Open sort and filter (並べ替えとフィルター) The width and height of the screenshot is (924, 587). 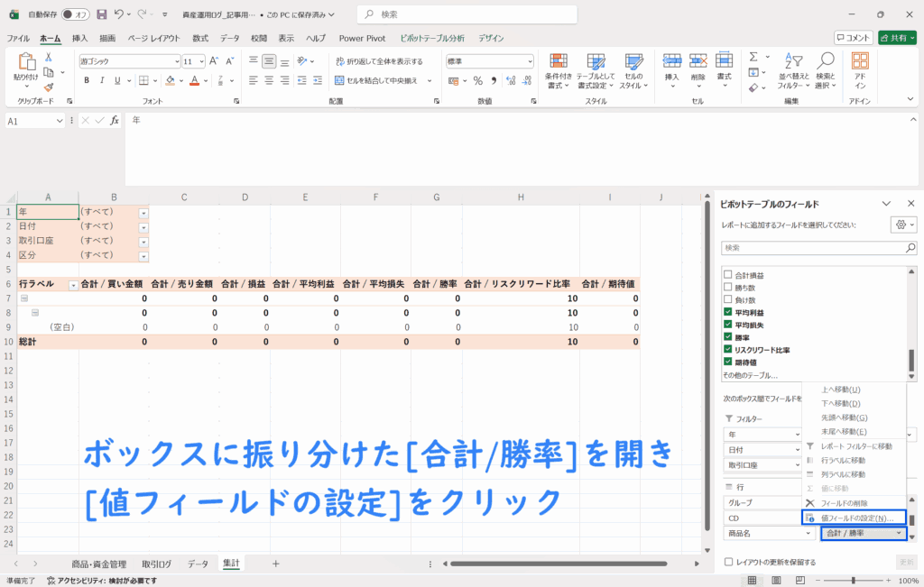point(795,69)
